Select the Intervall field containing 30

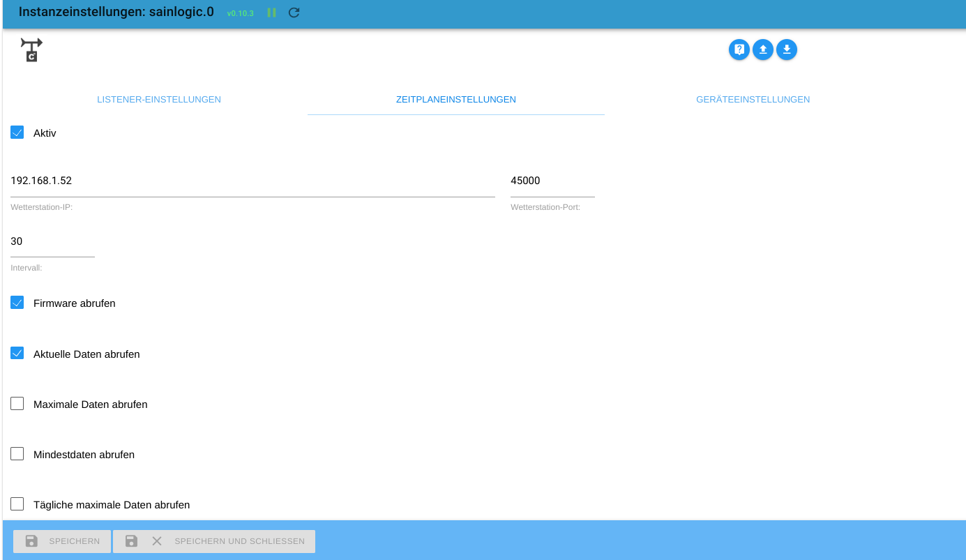click(52, 241)
